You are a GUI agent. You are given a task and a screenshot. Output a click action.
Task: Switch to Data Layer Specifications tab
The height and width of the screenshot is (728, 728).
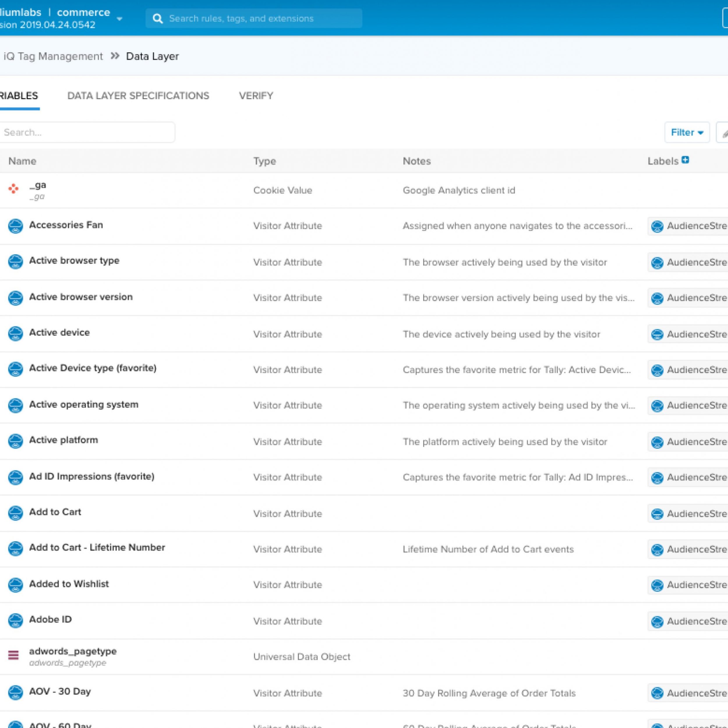coord(138,96)
